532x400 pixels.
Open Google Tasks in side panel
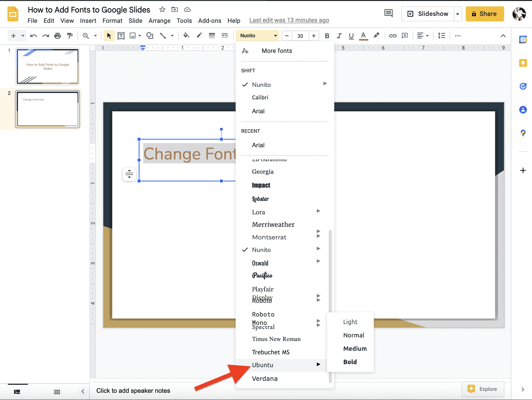[523, 86]
